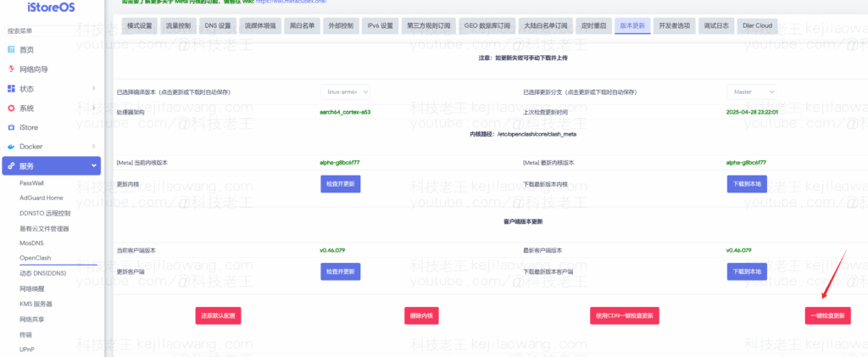Click the 搜索菜单 search field
This screenshot has height=357, width=868.
point(51,31)
